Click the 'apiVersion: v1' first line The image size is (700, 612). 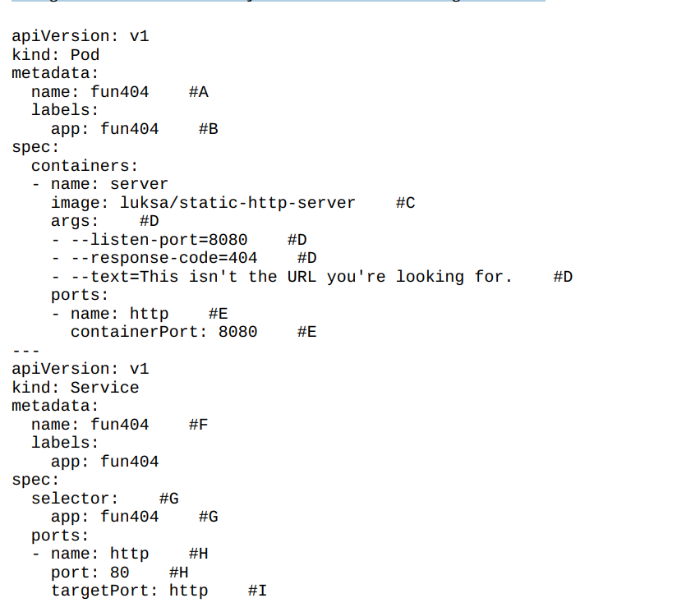[81, 36]
